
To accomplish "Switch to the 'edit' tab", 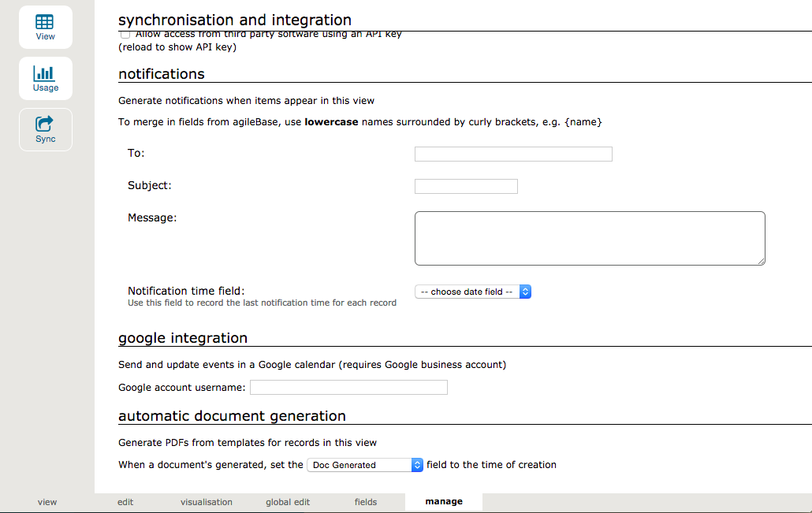I will point(125,502).
